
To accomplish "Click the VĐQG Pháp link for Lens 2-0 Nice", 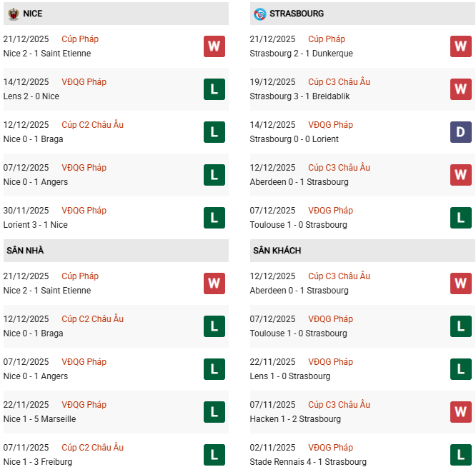I will 84,82.
